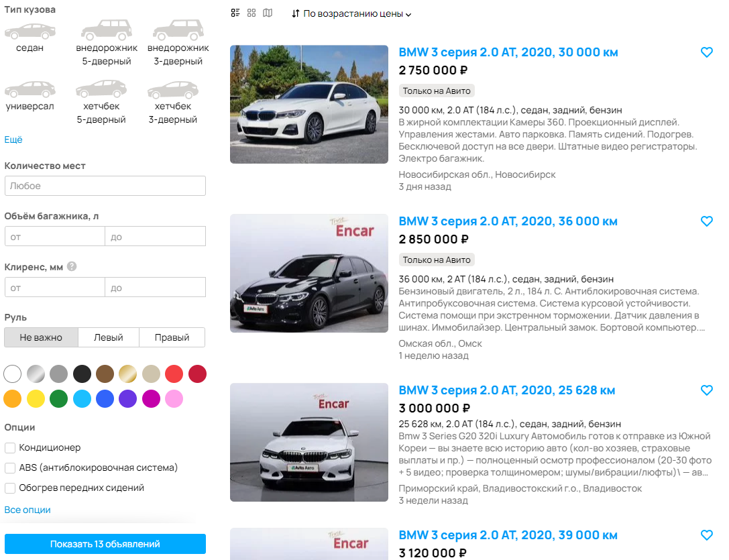Click Только на Авито badge under 2 850 000 ₽
Screen dimensions: 729x560
pyautogui.click(x=437, y=260)
